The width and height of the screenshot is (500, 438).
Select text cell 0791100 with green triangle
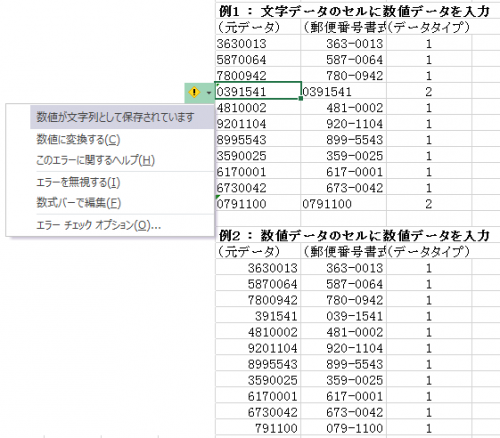pyautogui.click(x=258, y=203)
